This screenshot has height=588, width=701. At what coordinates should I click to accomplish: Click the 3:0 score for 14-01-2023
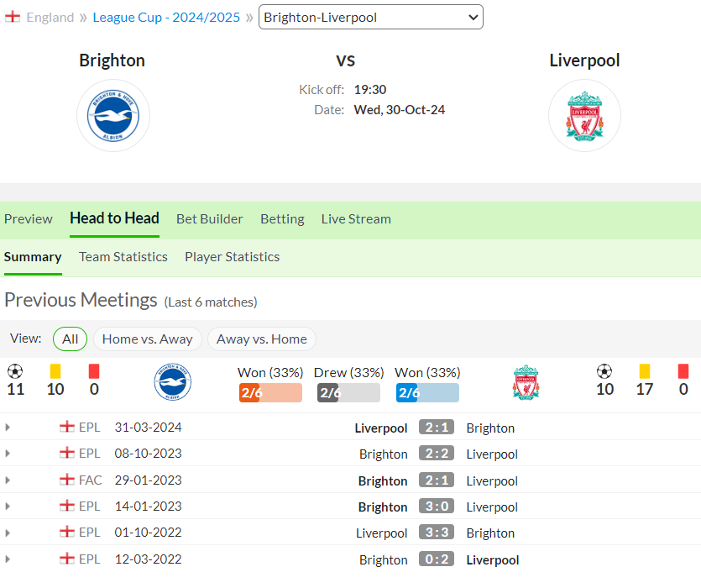click(437, 507)
